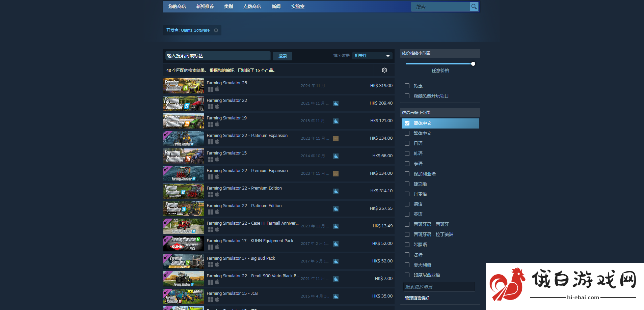Open 管理语言偏好 link
644x310 pixels.
417,298
